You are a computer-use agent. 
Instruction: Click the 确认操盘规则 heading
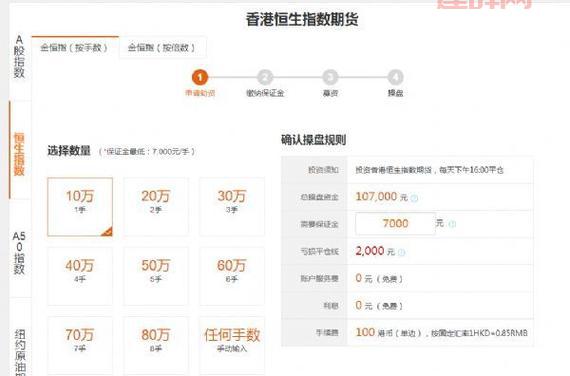313,140
